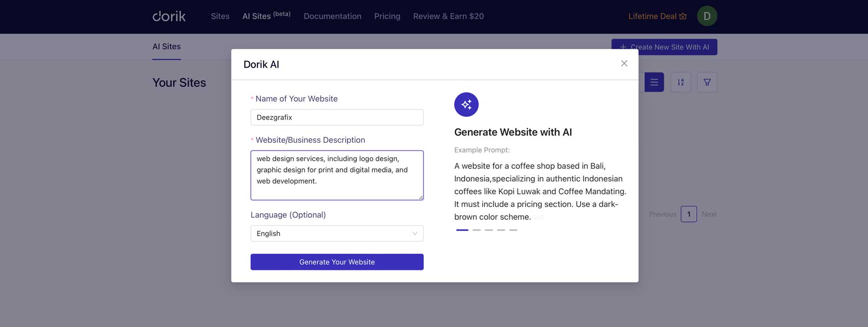Click Create New Site With AI button
The width and height of the screenshot is (868, 327).
click(x=664, y=47)
